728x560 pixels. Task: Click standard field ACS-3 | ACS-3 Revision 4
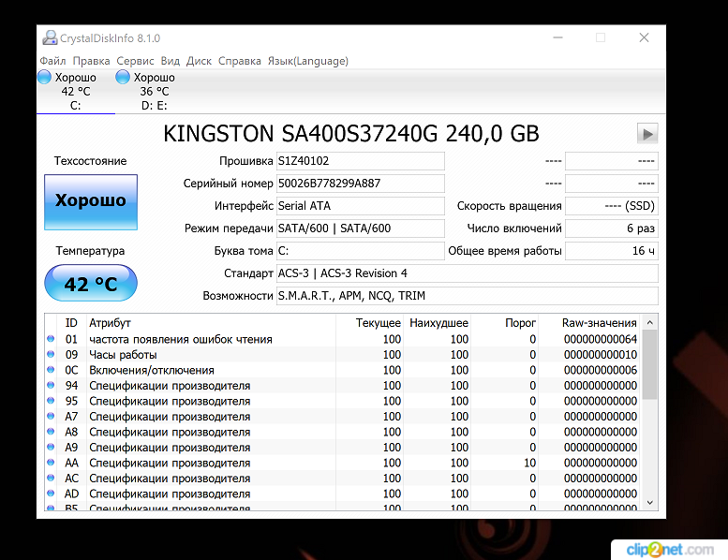(468, 273)
